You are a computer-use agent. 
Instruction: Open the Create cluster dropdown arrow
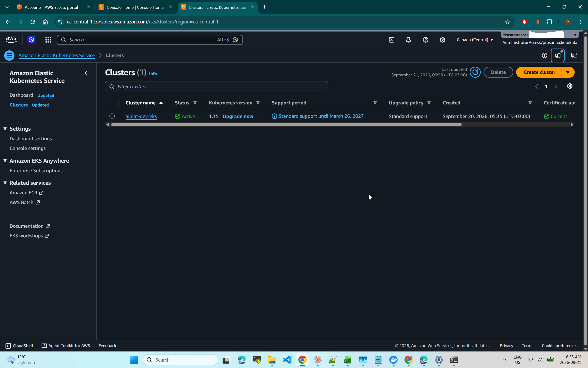click(x=568, y=72)
